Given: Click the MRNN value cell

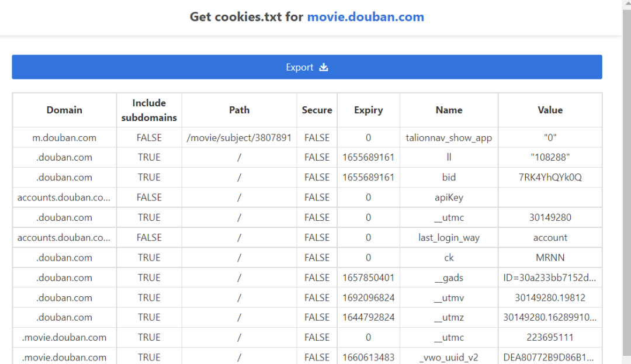Looking at the screenshot, I should coord(550,258).
